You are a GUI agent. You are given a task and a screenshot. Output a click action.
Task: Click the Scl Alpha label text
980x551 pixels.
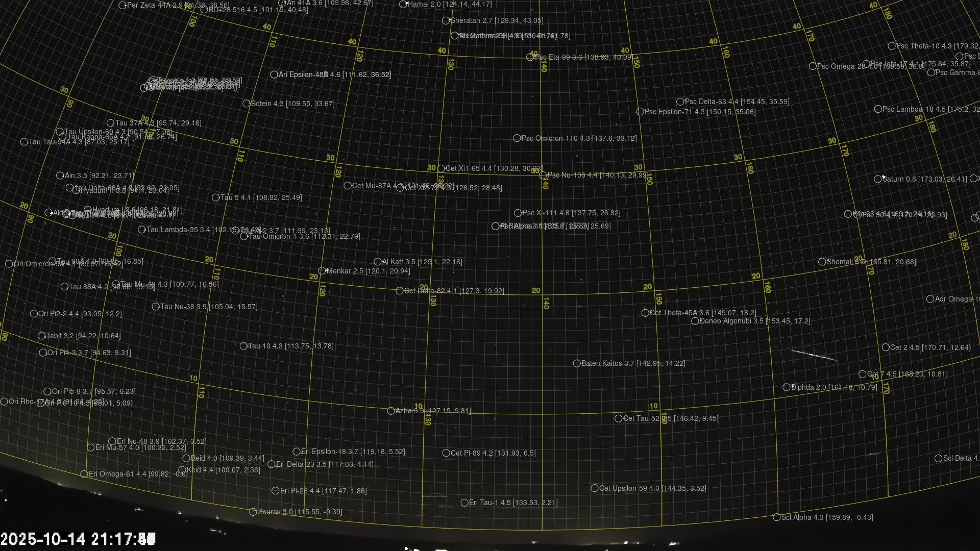pyautogui.click(x=827, y=517)
